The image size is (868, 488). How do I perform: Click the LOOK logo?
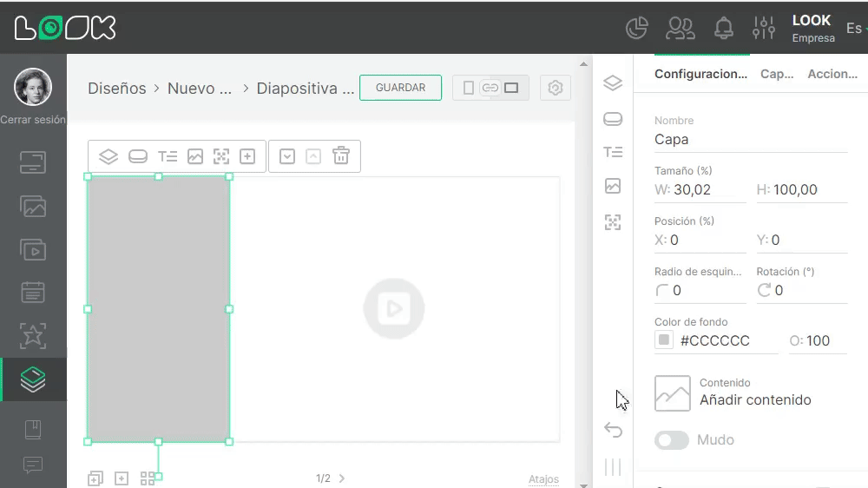(x=65, y=28)
